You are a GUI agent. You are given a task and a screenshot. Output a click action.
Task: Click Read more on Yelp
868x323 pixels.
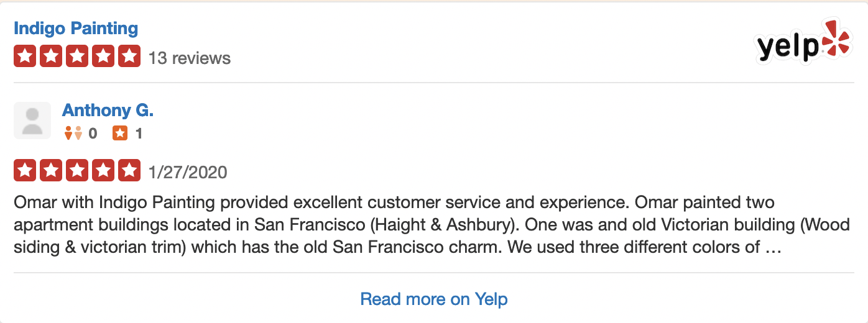pos(434,299)
